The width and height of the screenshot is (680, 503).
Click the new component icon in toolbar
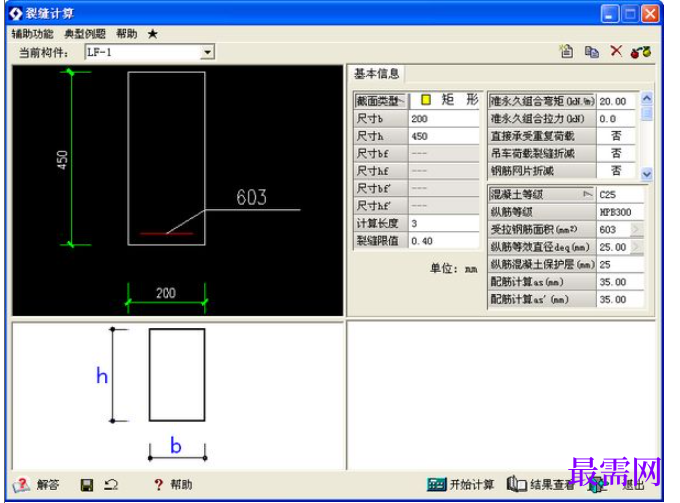click(x=566, y=52)
